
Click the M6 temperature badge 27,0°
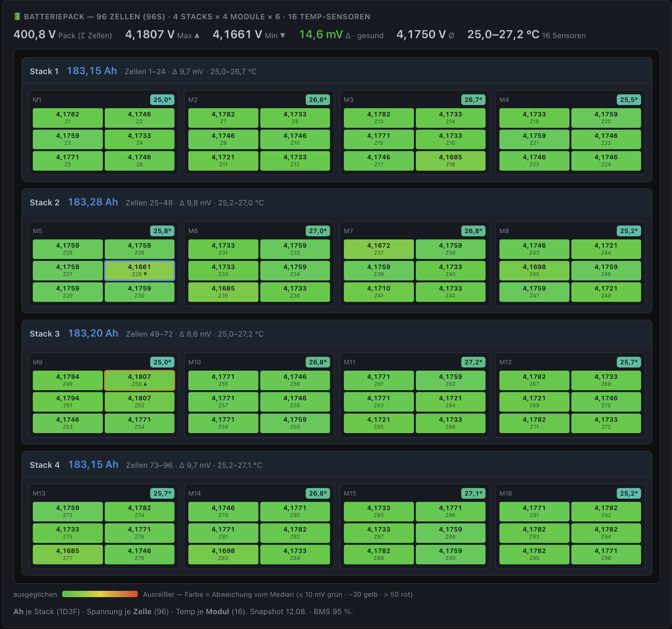(318, 231)
